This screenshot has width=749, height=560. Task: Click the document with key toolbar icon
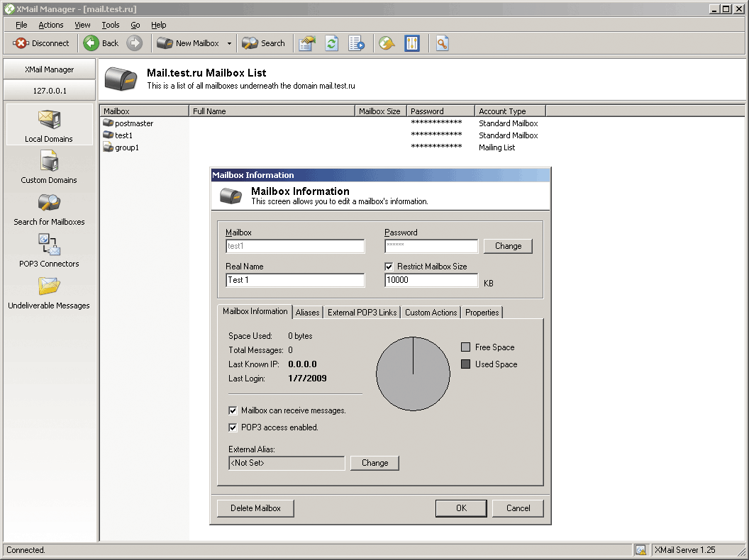443,43
